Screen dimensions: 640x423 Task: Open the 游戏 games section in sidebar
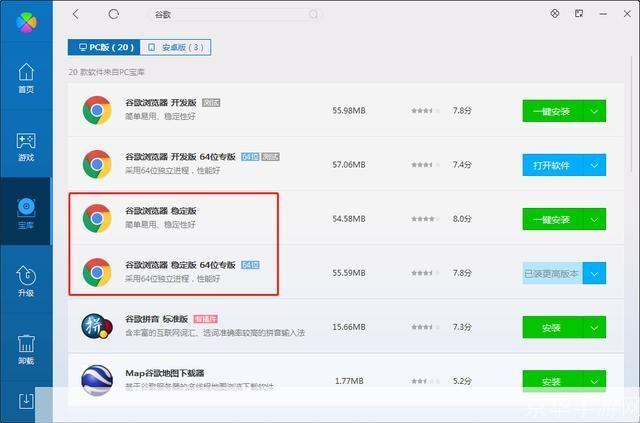[26, 147]
